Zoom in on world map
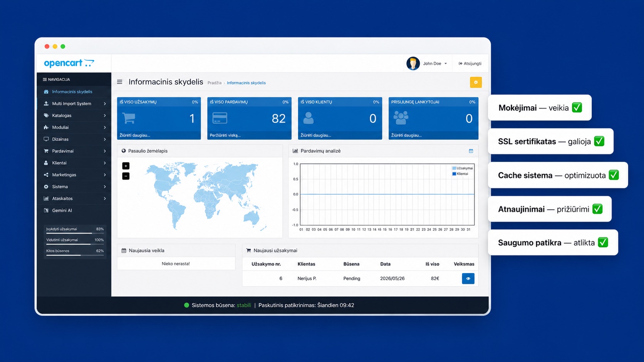 [126, 166]
